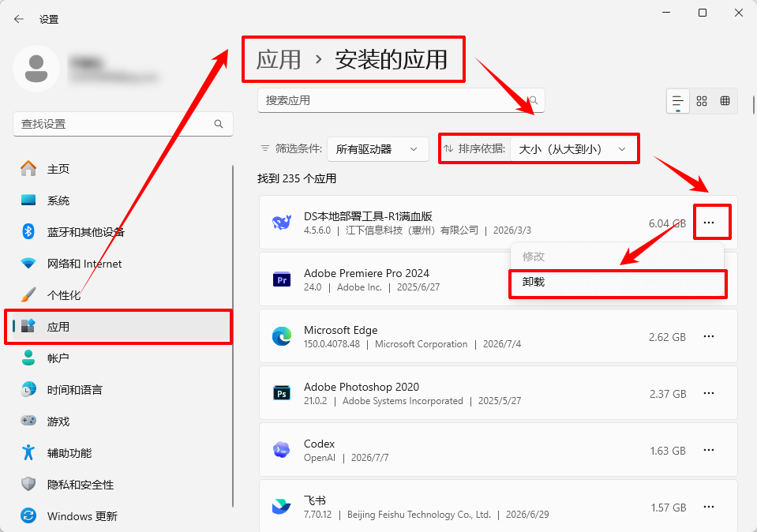Click the 找到 235 个应用 count text
This screenshot has width=757, height=532.
coord(297,178)
